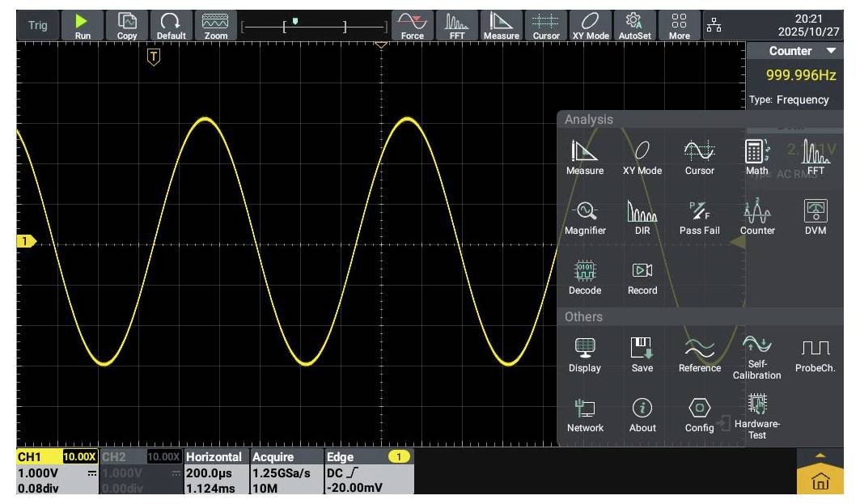Open the Trig menu
The width and height of the screenshot is (860, 504).
[38, 24]
